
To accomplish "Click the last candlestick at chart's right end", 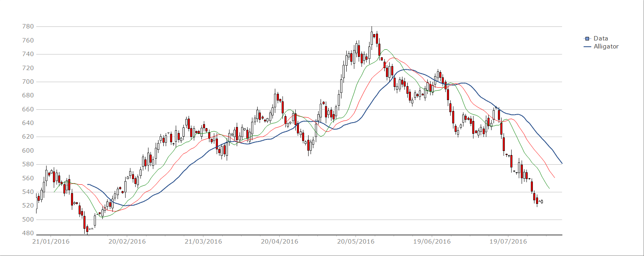I will [x=542, y=202].
